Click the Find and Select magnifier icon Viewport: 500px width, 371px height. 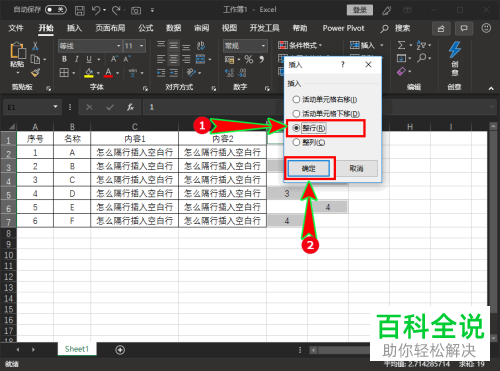[422, 58]
